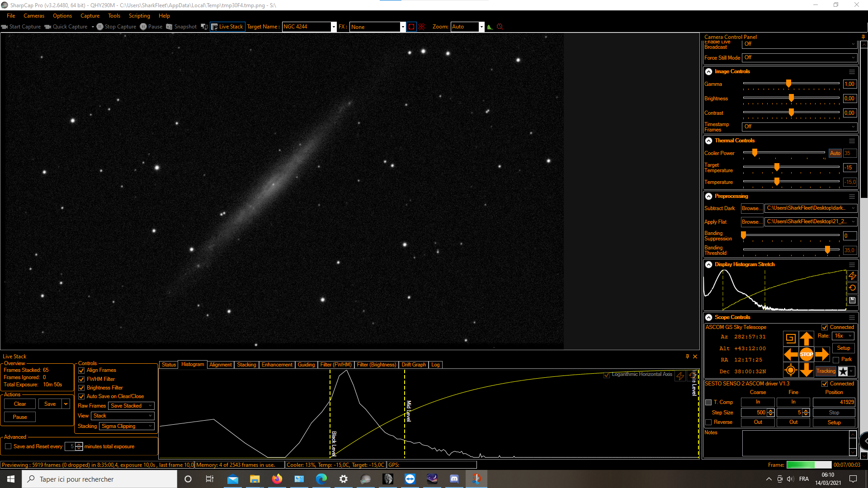
Task: Enable the Park checkbox
Action: click(836, 360)
